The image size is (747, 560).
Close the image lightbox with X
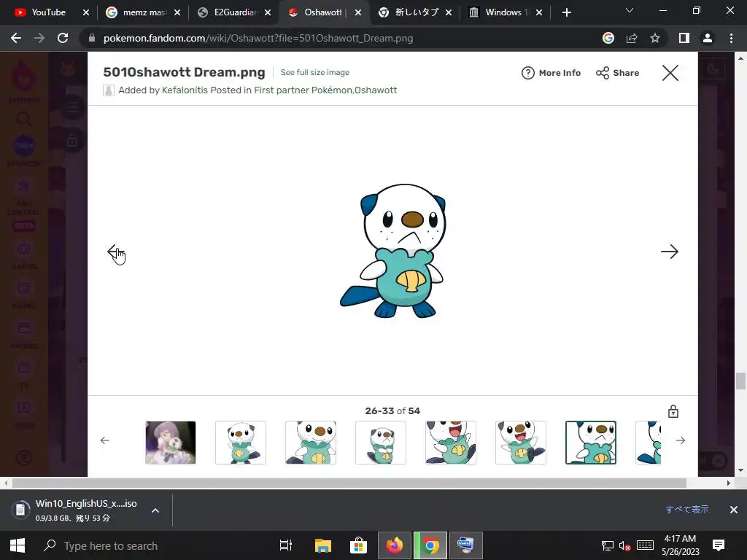click(x=670, y=73)
